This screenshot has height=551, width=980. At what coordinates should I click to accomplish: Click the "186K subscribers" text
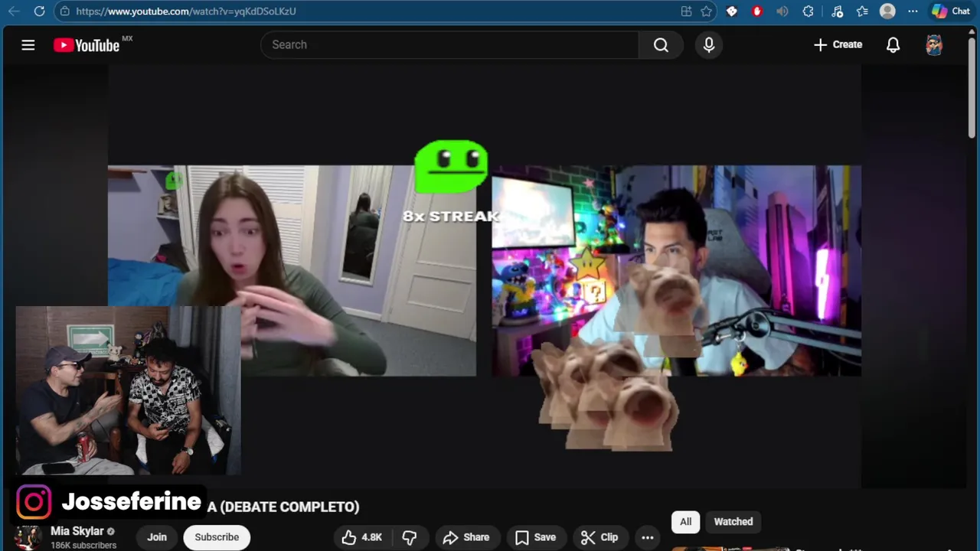pos(83,546)
